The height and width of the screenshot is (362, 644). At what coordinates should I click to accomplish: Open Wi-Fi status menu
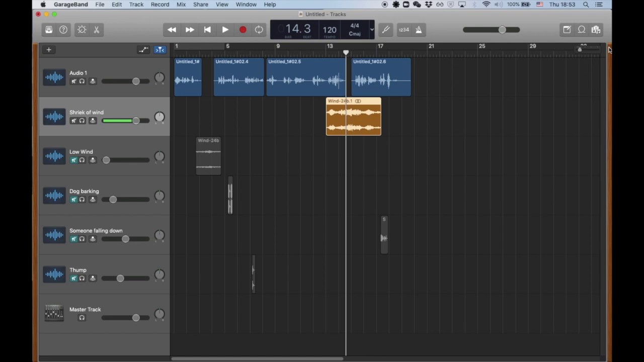click(486, 5)
